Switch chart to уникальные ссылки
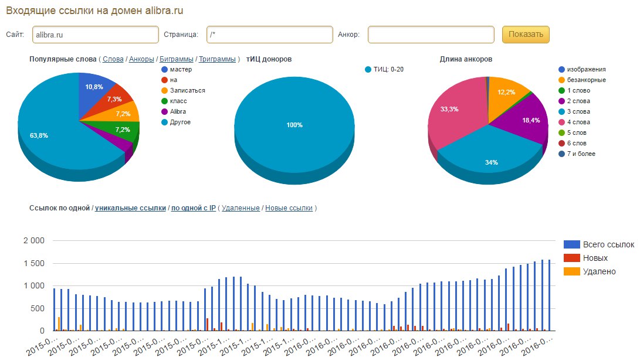 click(130, 208)
